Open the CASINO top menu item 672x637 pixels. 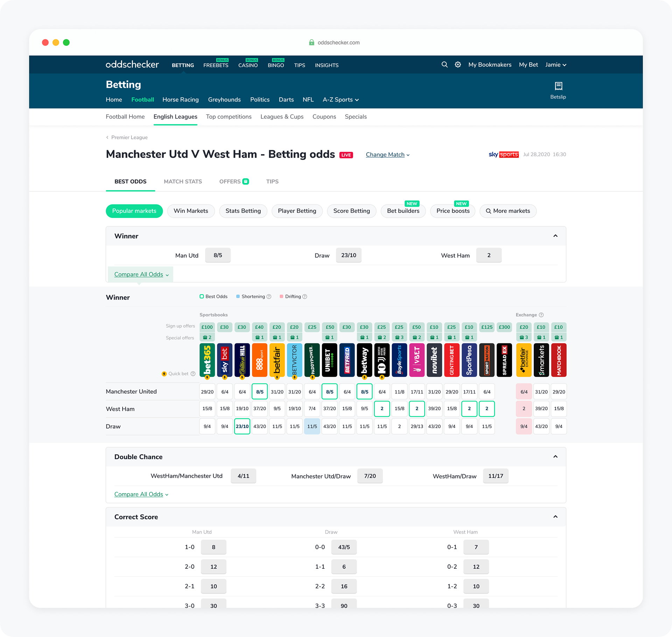tap(248, 65)
